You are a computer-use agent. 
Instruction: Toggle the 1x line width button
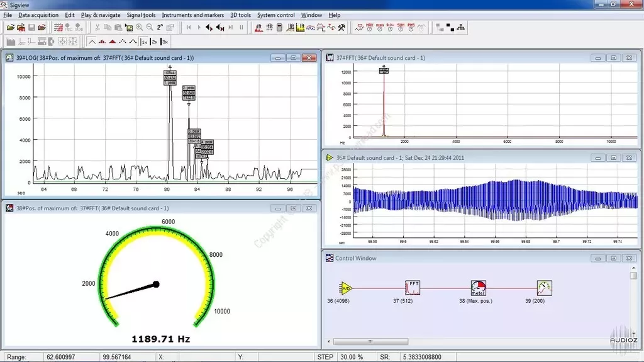coord(144,42)
